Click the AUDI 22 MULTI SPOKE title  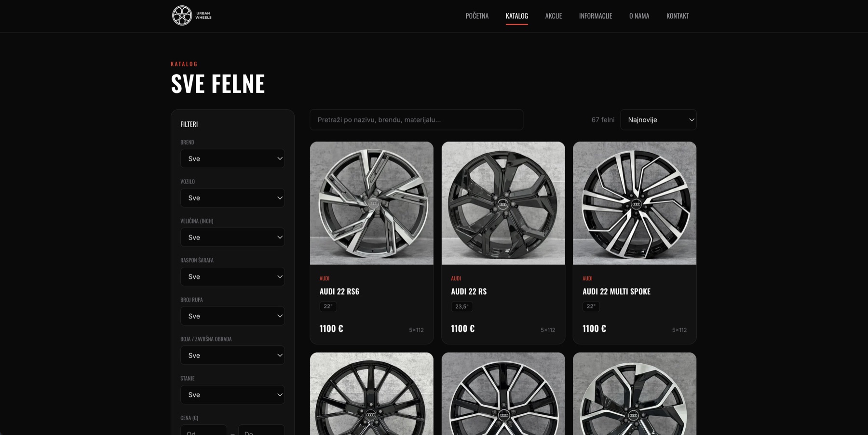click(x=616, y=291)
